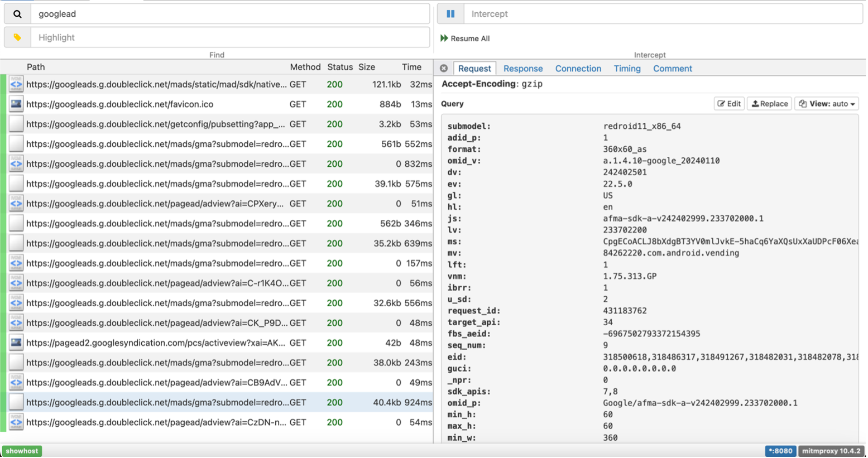Screen dimensions: 868x458
Task: Close the flow detail panel
Action: point(444,69)
